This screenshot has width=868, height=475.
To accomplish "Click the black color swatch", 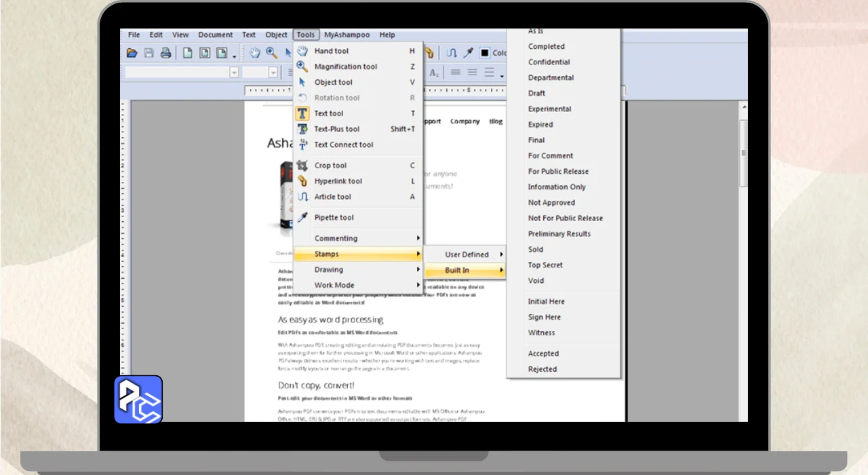I will (485, 53).
